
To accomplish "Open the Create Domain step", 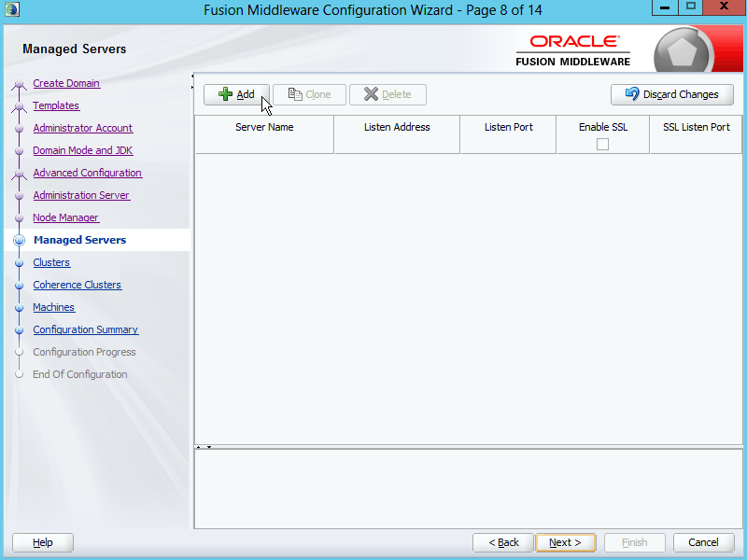I will (66, 83).
